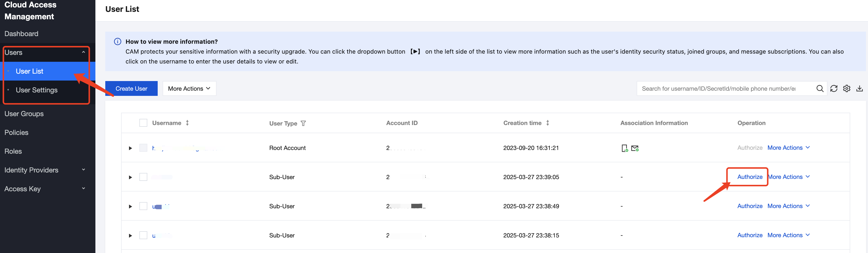The height and width of the screenshot is (253, 868).
Task: Click the root account email association icon
Action: 635,148
